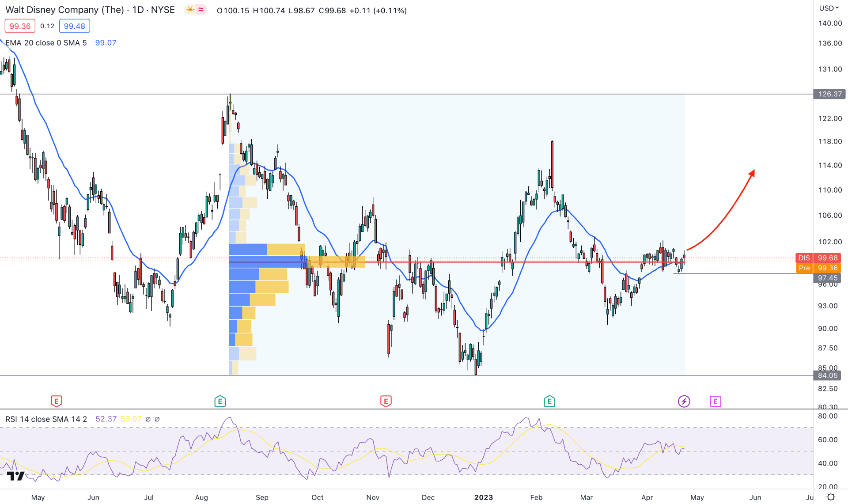Click the EMA value 99.07

pyautogui.click(x=106, y=43)
